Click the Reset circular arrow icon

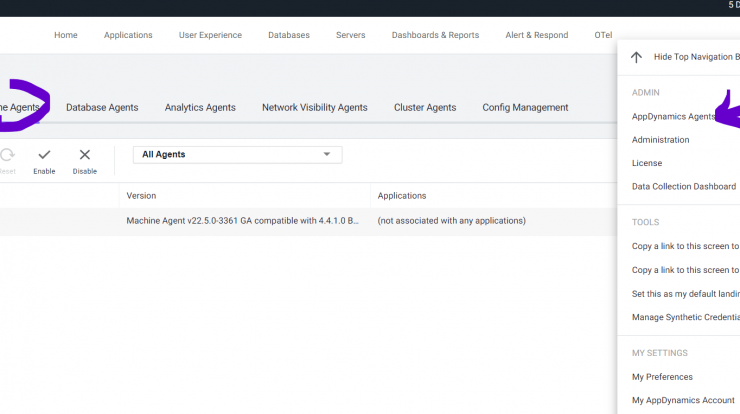click(7, 155)
